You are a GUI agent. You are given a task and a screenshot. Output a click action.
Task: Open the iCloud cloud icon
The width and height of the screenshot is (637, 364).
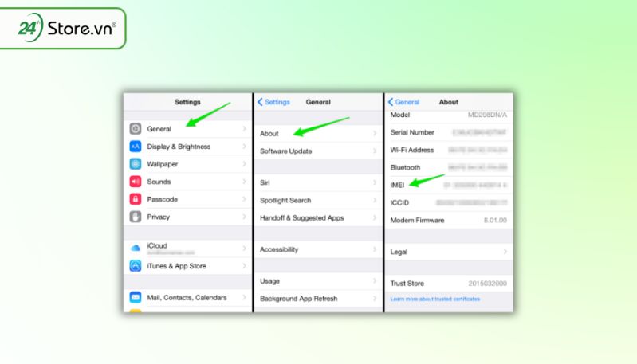[x=136, y=248]
